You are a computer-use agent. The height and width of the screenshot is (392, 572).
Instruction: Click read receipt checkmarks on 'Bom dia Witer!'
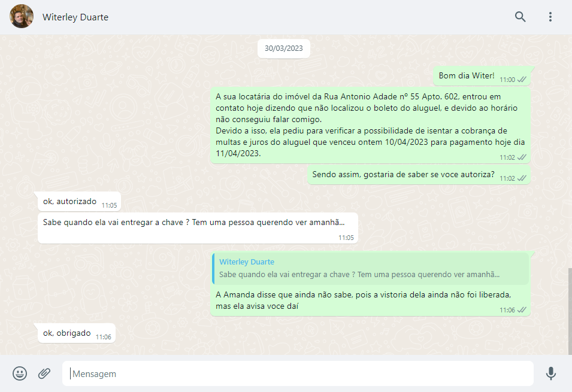coord(522,80)
